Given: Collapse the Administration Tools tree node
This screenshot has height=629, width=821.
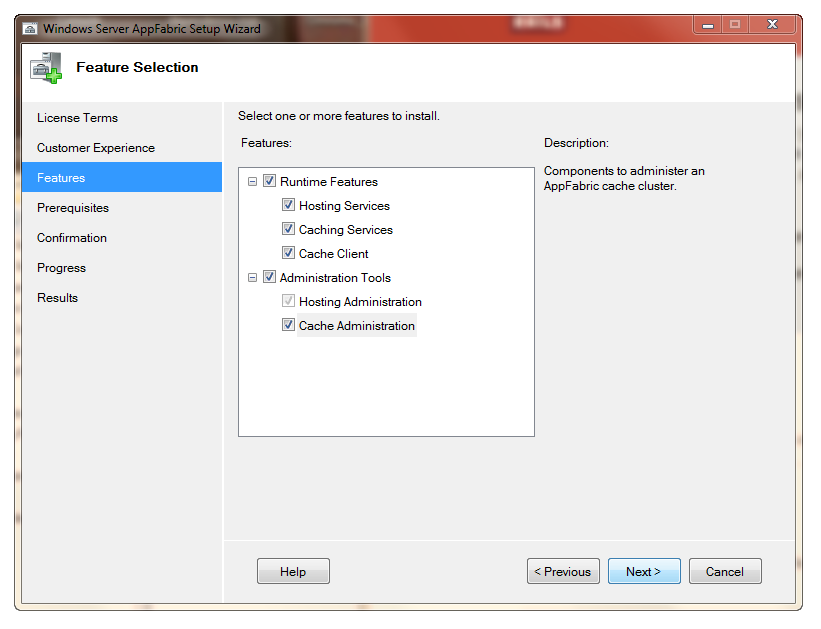Looking at the screenshot, I should tap(252, 277).
